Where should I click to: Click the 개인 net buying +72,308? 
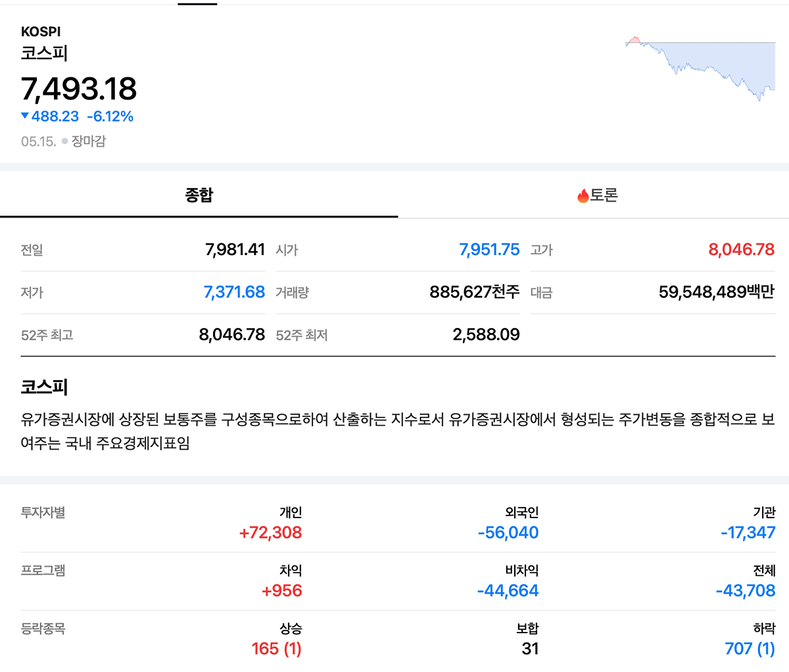tap(270, 533)
